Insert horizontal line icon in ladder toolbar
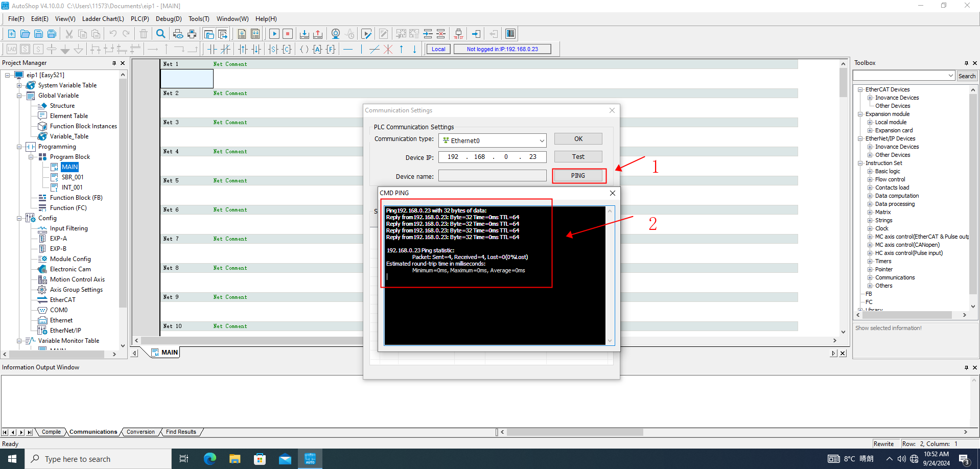 348,49
